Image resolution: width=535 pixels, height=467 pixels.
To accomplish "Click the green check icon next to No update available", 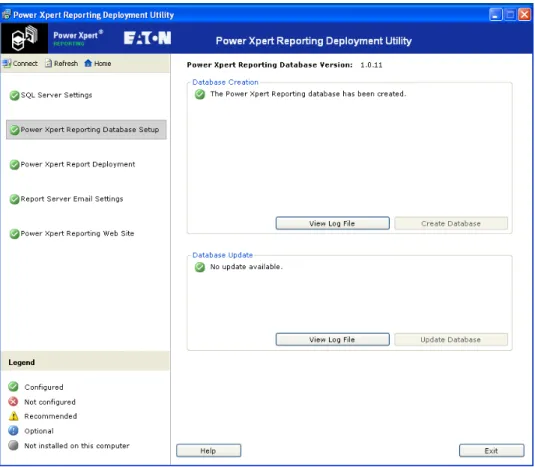I will point(200,267).
